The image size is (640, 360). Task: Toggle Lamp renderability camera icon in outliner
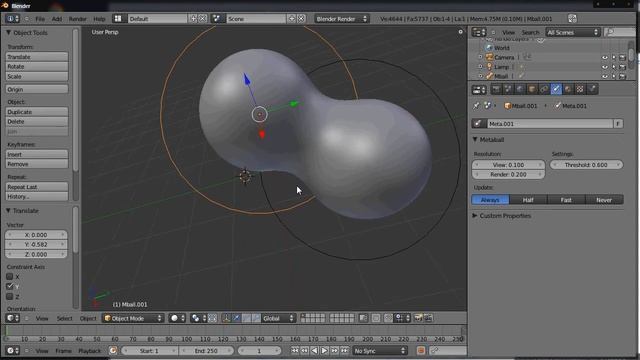(x=622, y=67)
